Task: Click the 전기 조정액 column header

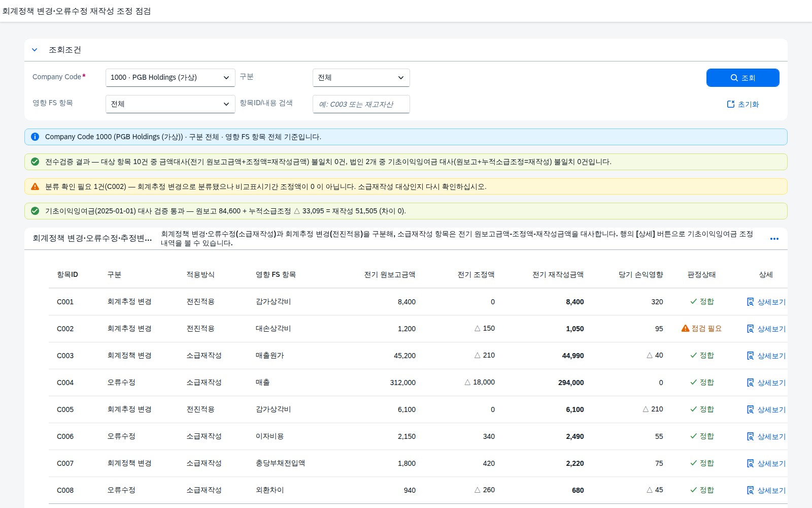Action: (x=476, y=275)
